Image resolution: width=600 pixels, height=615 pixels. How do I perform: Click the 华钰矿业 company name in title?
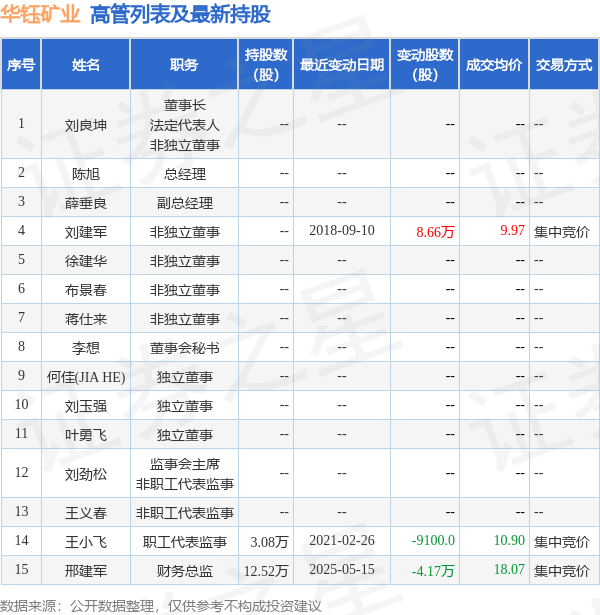[40, 15]
